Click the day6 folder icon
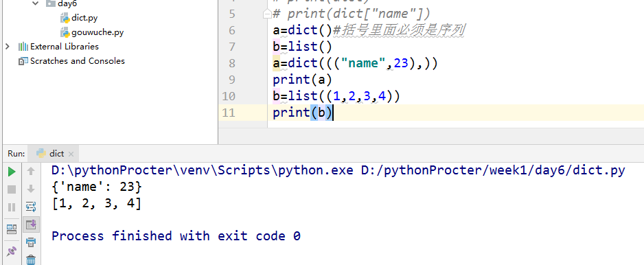The image size is (644, 265). point(51,3)
